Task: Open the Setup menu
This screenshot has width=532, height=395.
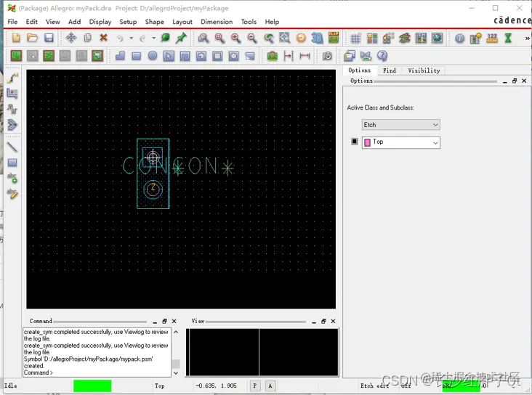Action: click(128, 22)
